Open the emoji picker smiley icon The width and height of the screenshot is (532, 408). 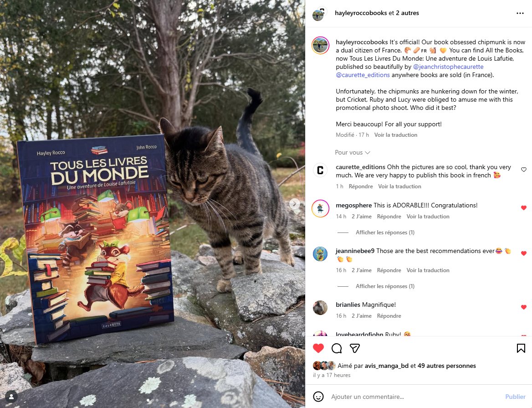[x=318, y=397]
